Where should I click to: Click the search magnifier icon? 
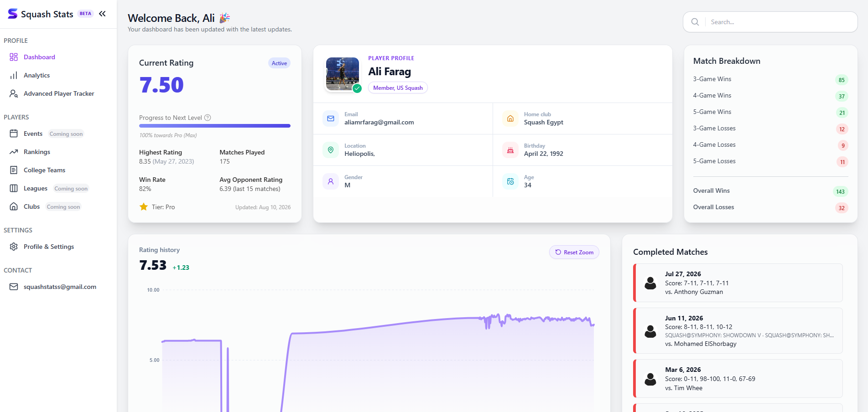coord(695,22)
